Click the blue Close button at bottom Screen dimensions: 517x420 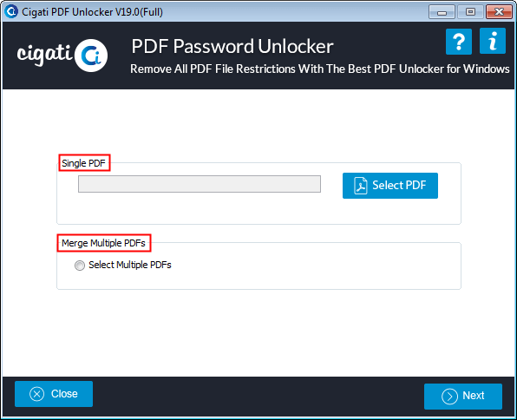coord(54,394)
